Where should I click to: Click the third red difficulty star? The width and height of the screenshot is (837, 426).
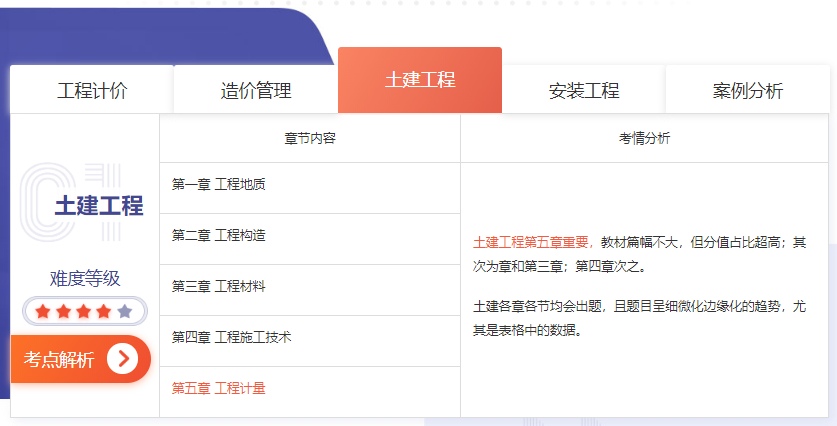(x=83, y=311)
